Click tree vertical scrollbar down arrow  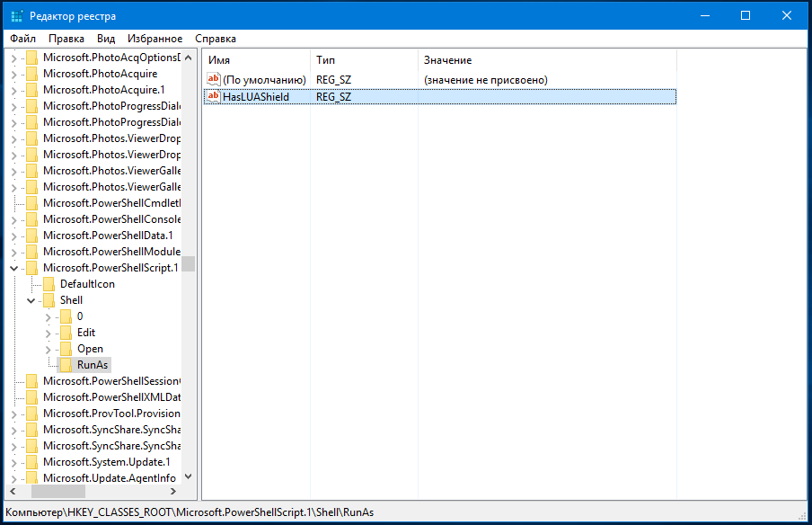189,476
